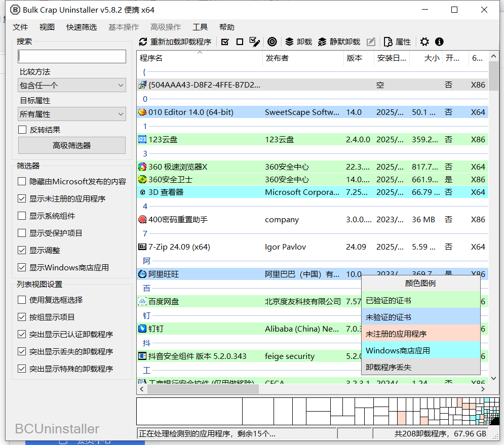Collapse the 阿 group header

click(x=146, y=261)
